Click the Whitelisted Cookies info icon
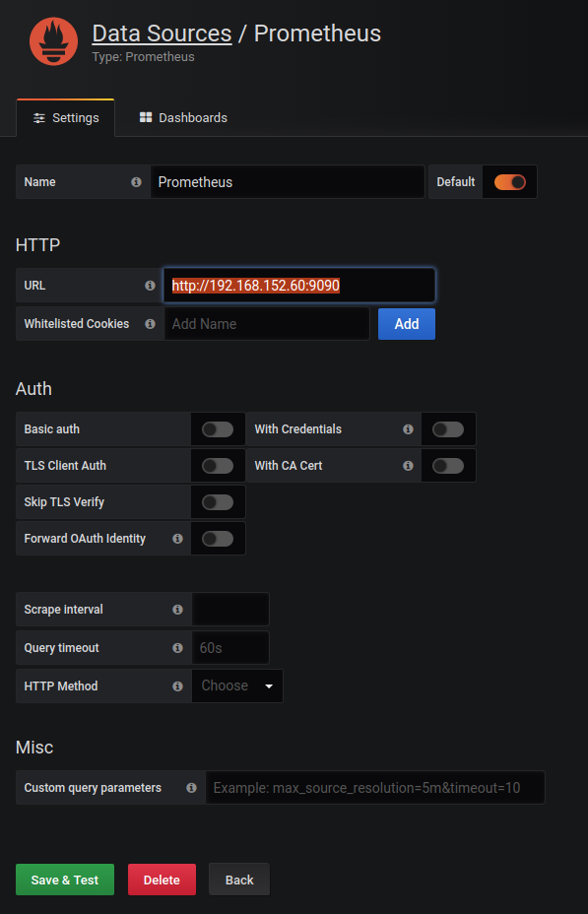 [x=150, y=323]
